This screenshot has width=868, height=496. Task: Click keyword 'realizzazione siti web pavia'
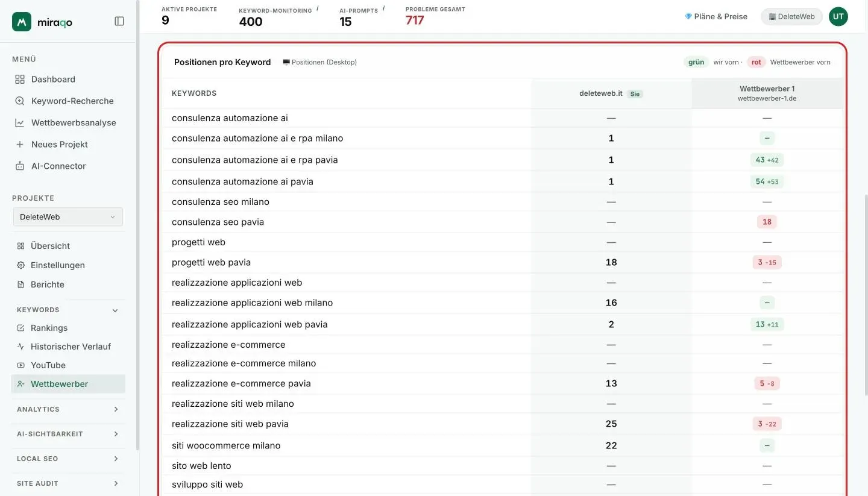230,424
